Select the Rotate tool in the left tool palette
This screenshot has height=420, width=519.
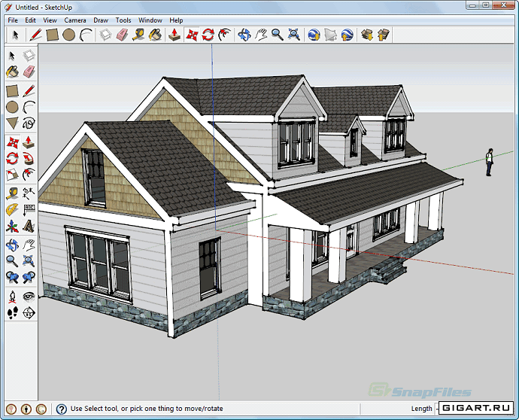point(12,159)
